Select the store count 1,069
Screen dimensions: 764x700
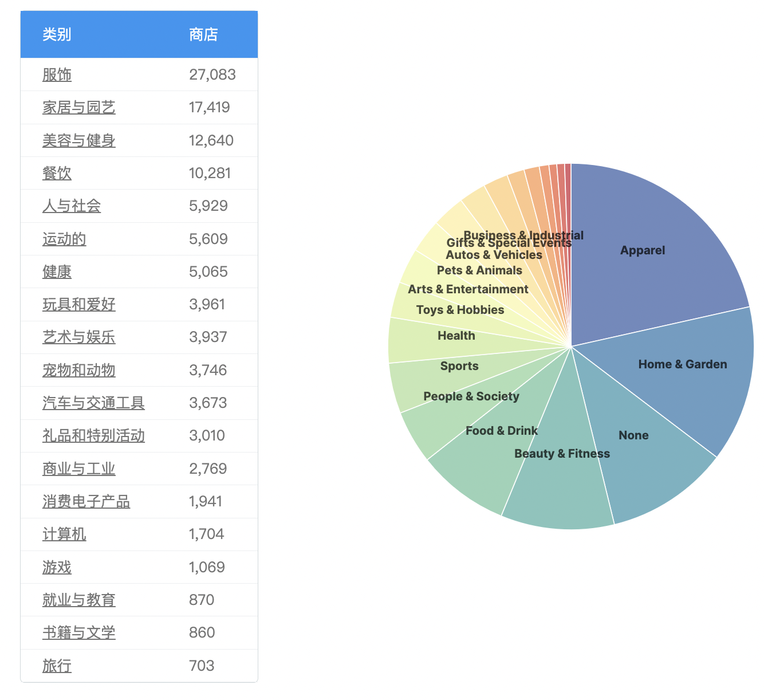click(207, 567)
